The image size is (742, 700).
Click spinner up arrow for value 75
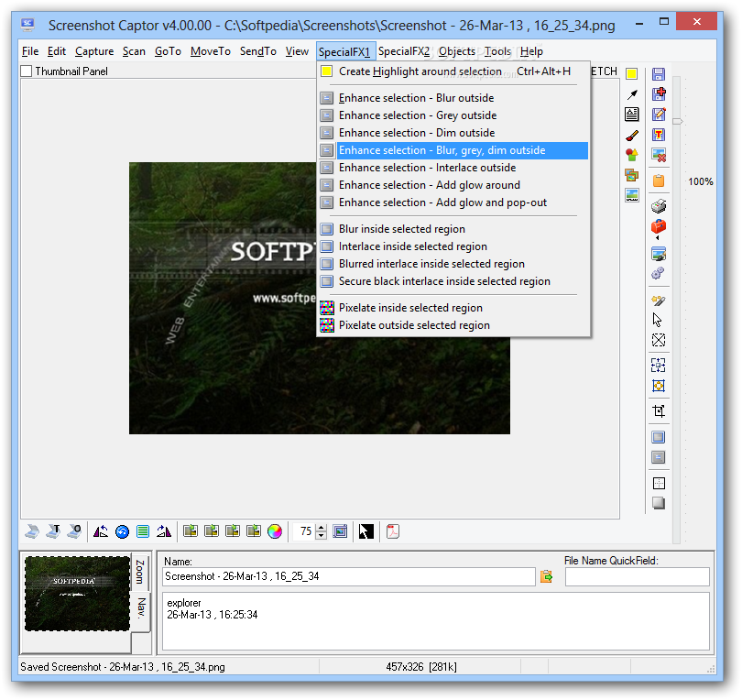pos(322,528)
